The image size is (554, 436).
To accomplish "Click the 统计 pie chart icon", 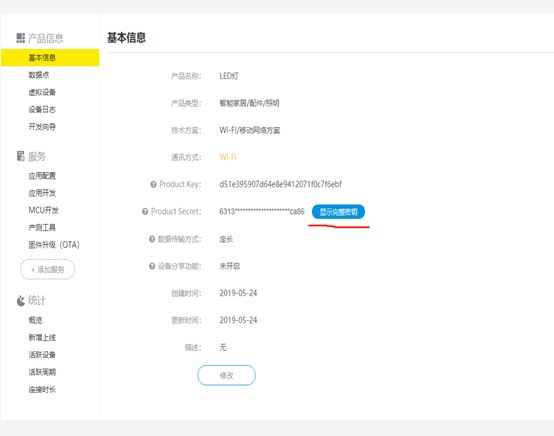I will [x=20, y=301].
